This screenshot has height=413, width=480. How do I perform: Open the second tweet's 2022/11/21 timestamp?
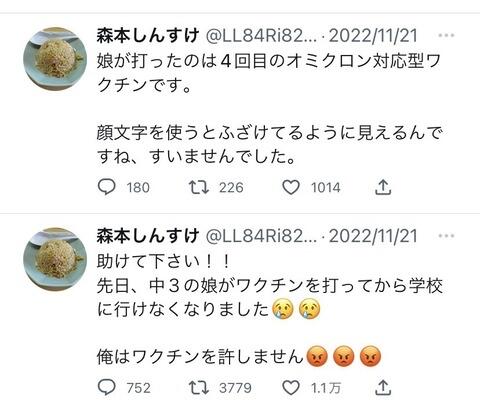[373, 236]
